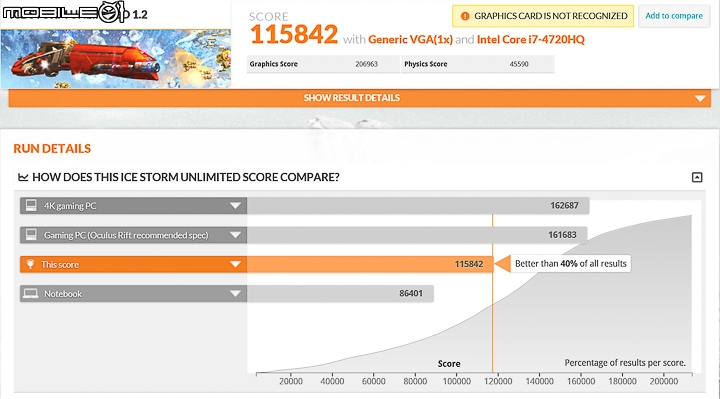Click the Gaming PC score 161683
720x399 pixels.
point(562,235)
